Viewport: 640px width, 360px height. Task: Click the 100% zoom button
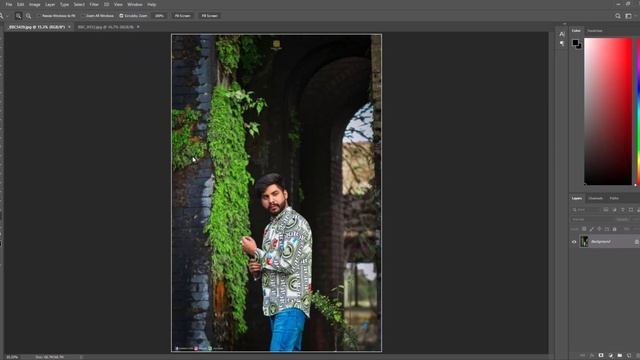159,16
